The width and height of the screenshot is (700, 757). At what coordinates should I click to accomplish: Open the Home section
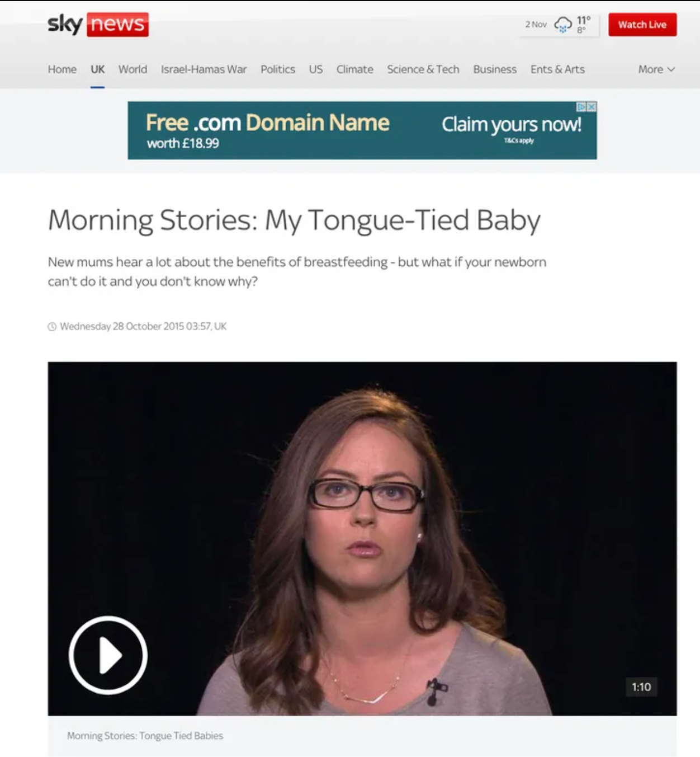[62, 69]
